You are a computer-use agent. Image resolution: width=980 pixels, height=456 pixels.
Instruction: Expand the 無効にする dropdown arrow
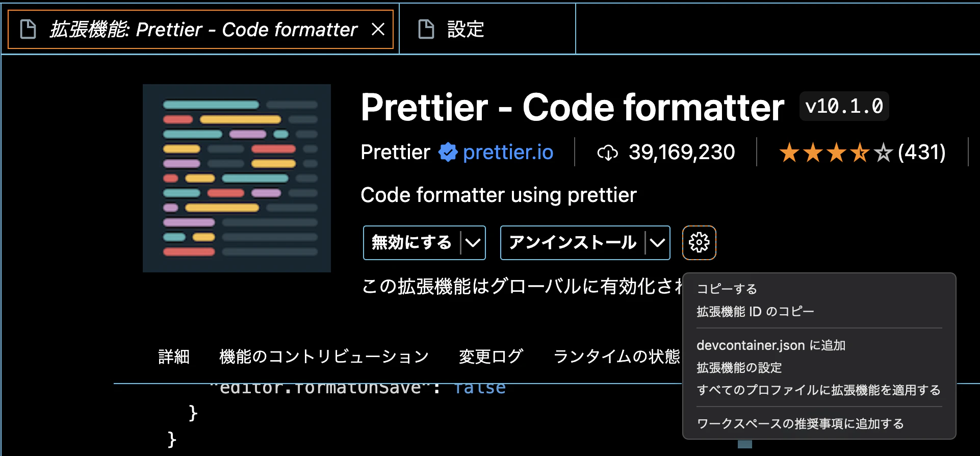pos(473,243)
